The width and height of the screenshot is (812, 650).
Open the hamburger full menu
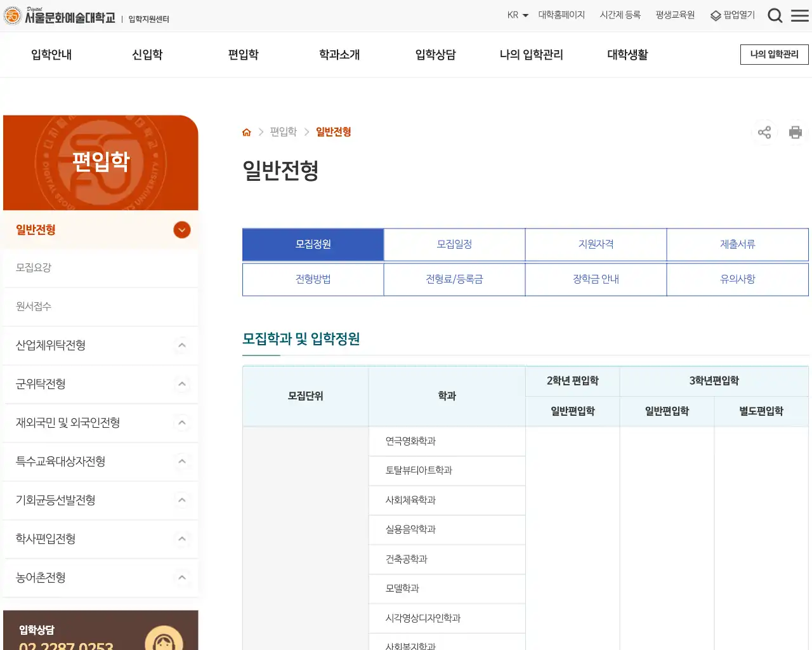(x=800, y=15)
